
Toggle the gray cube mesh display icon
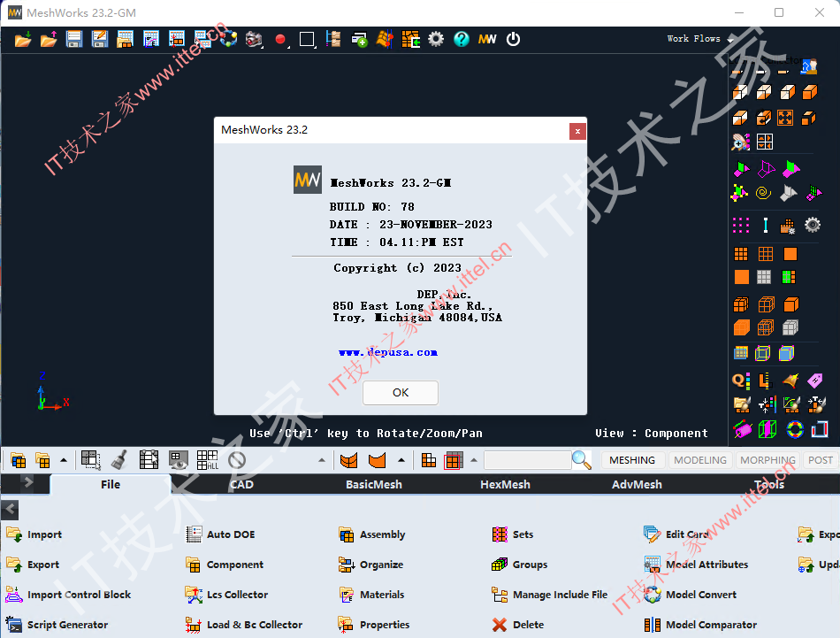(x=790, y=327)
